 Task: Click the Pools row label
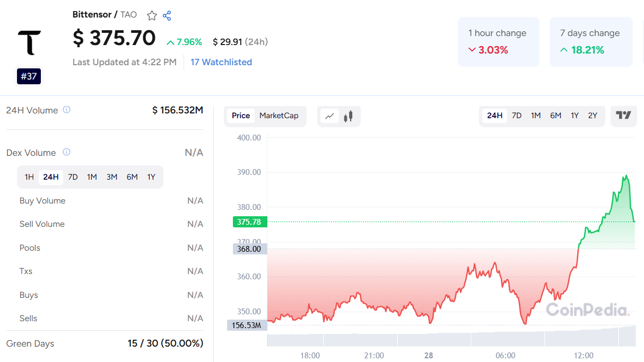point(30,248)
